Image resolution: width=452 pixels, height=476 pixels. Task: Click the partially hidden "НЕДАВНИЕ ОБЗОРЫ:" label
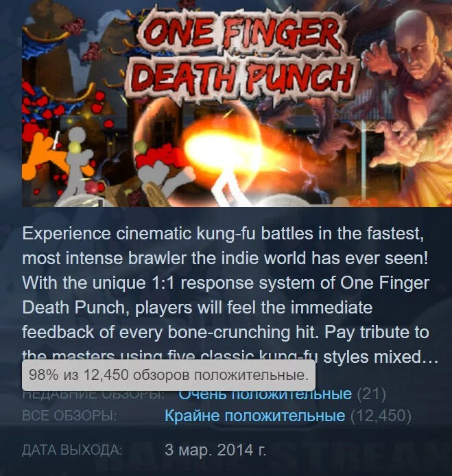tap(93, 394)
